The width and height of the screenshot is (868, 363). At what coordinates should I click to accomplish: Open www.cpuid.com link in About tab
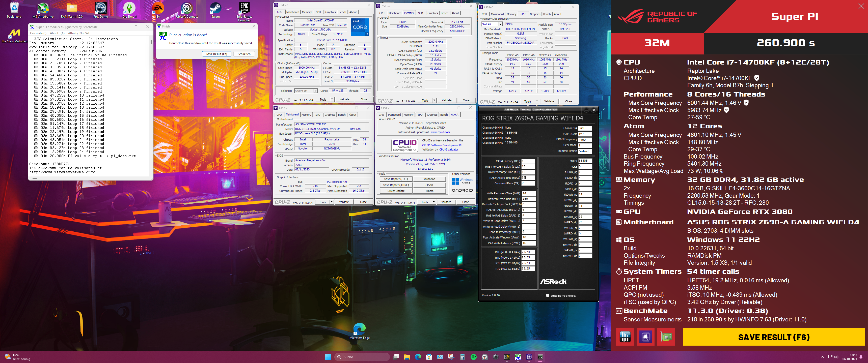coord(440,132)
